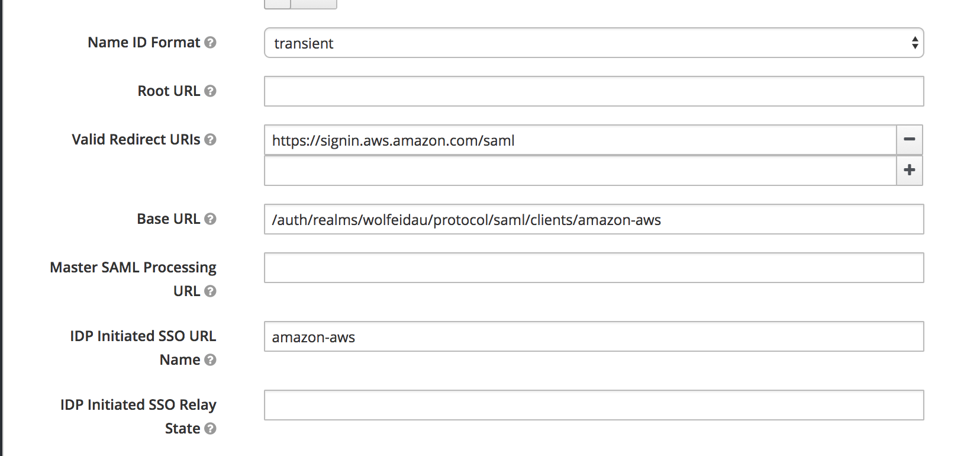Click the help icon beside Name ID Format
This screenshot has width=980, height=456.
coord(210,43)
